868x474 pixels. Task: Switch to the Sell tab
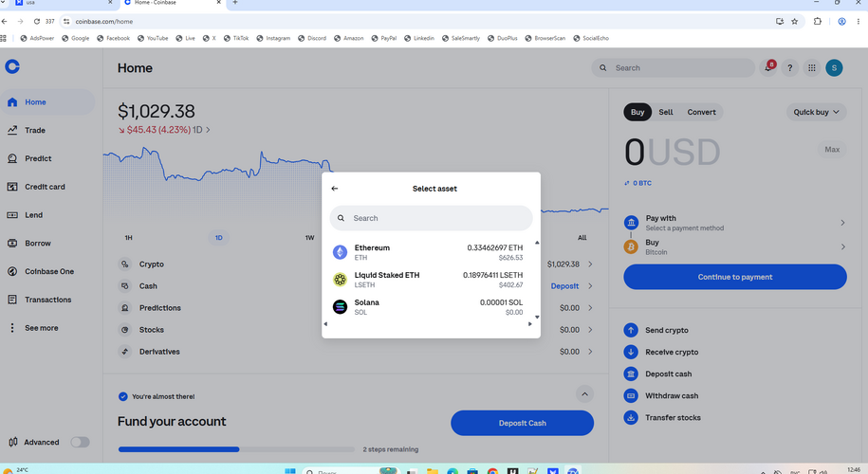666,112
